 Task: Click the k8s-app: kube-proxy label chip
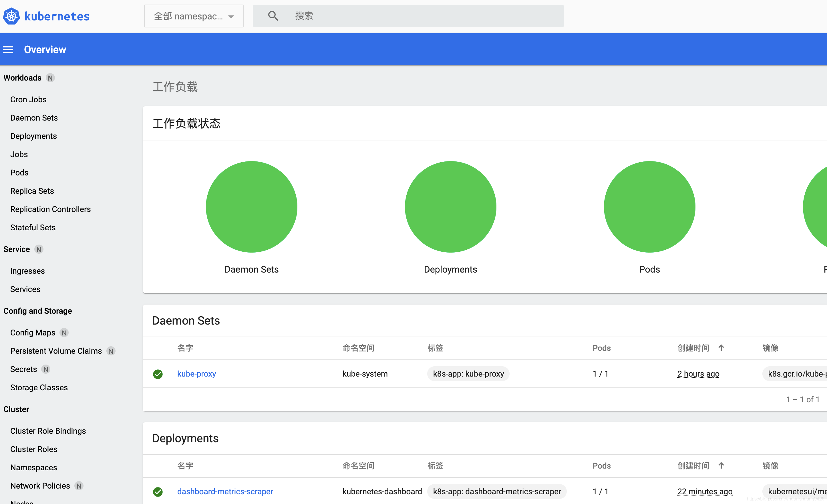click(x=468, y=374)
